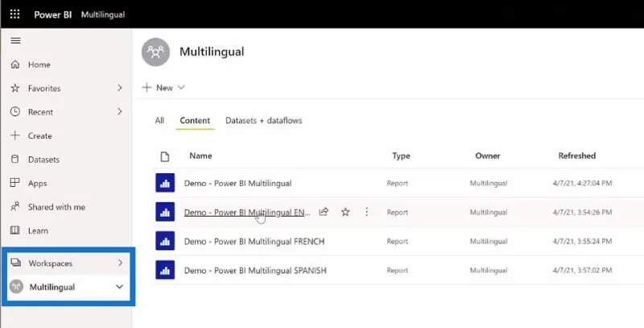Image resolution: width=644 pixels, height=328 pixels.
Task: Click the Workspaces icon in sidebar
Action: coord(16,263)
